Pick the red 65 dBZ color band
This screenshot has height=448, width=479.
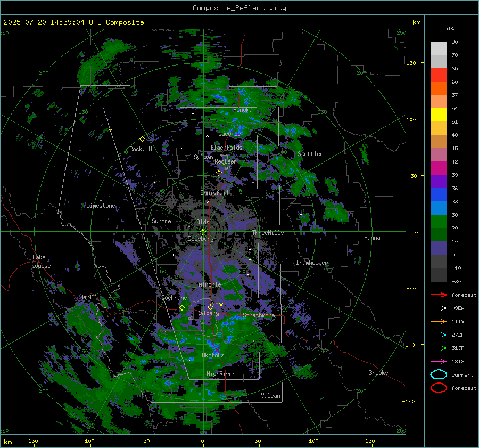coord(439,75)
